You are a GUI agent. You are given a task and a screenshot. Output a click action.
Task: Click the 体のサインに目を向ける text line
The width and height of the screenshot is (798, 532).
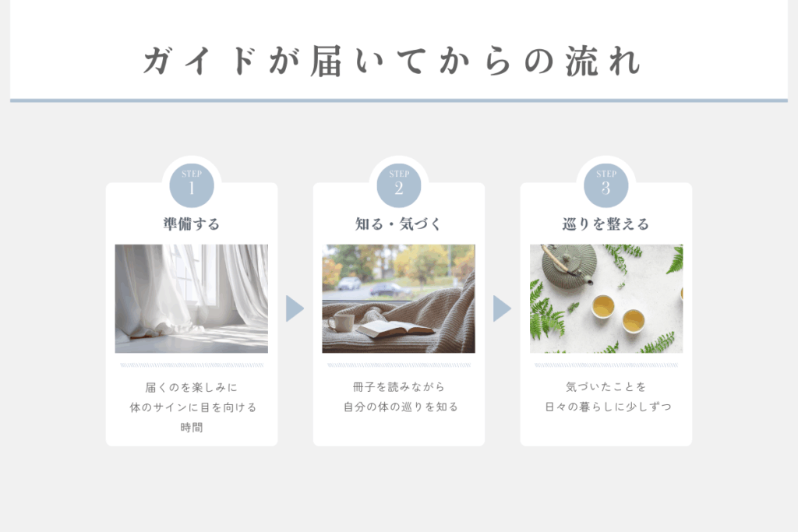point(193,407)
